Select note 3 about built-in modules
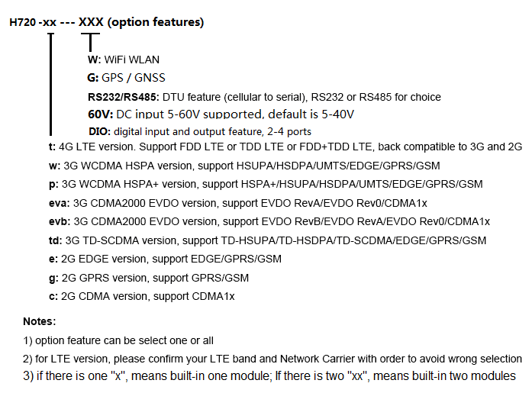Screen dimensions: 532x393 (x=269, y=376)
